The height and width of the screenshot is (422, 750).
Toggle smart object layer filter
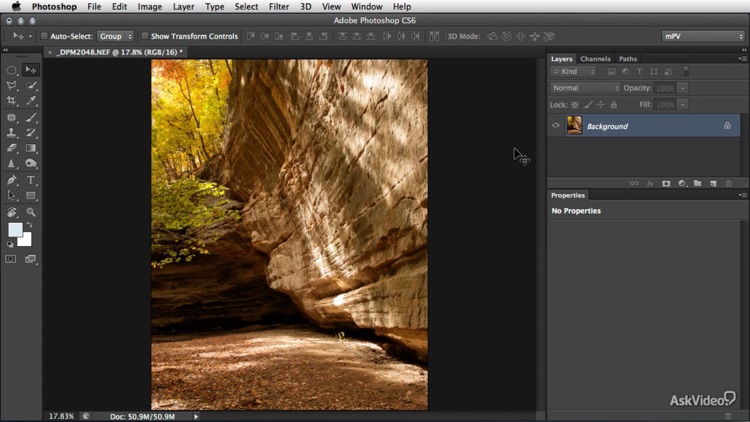[668, 72]
